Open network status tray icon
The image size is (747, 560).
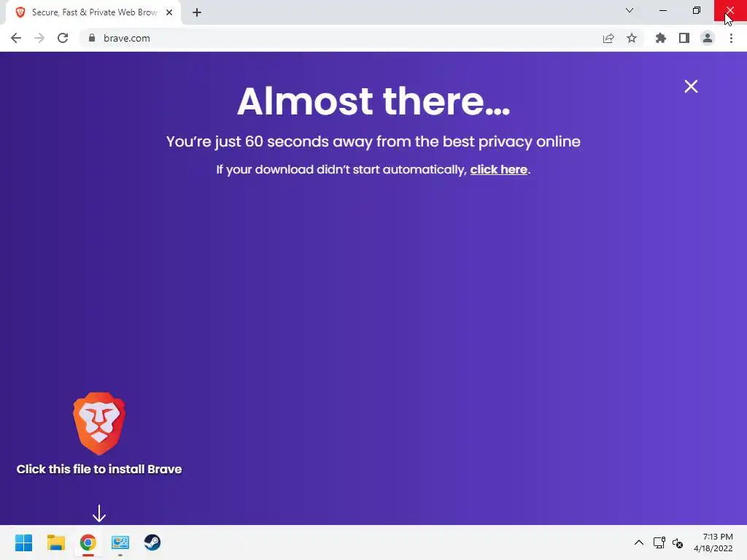[659, 542]
